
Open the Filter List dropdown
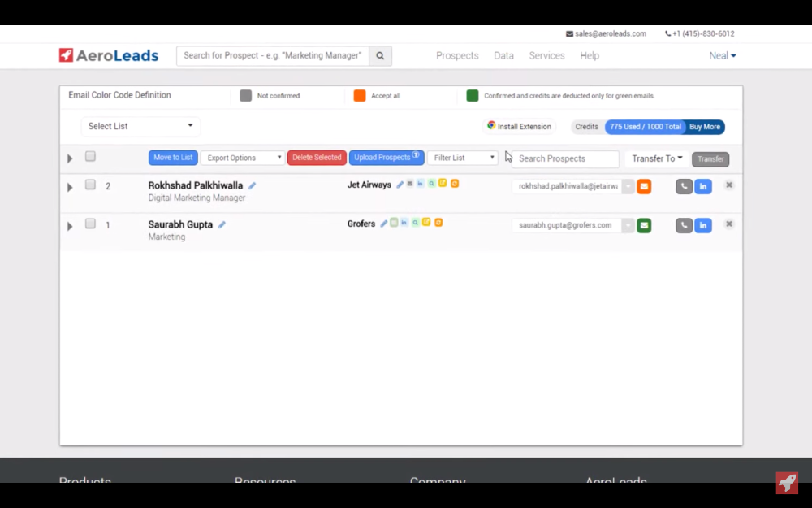[463, 158]
